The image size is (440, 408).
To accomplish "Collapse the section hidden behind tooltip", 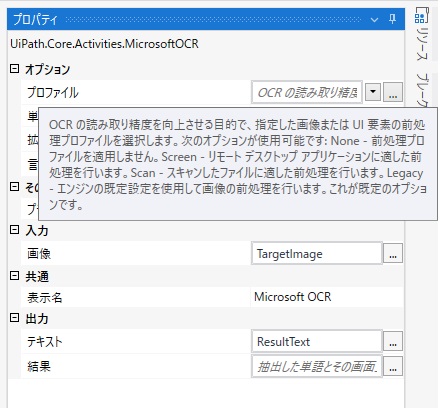I will tap(14, 186).
